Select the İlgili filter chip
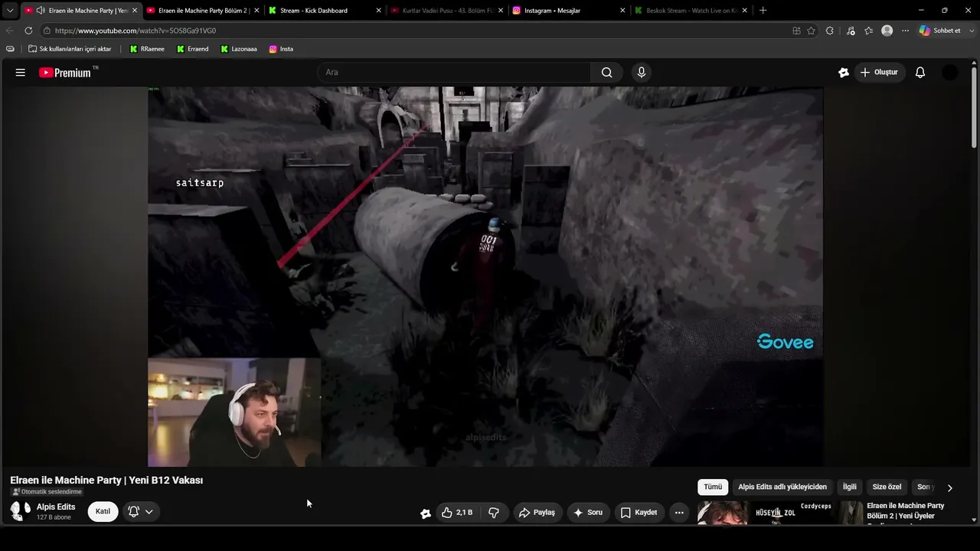This screenshot has height=551, width=980. tap(850, 487)
